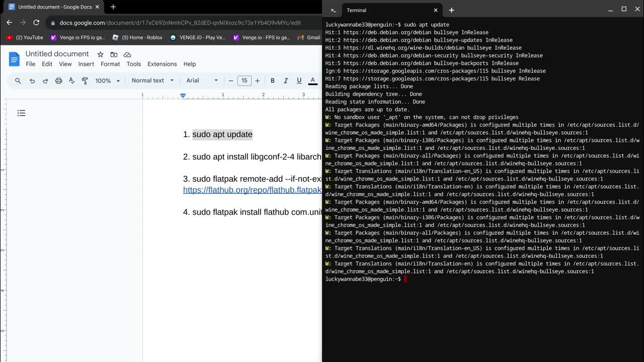Open the Help menu

(190, 64)
